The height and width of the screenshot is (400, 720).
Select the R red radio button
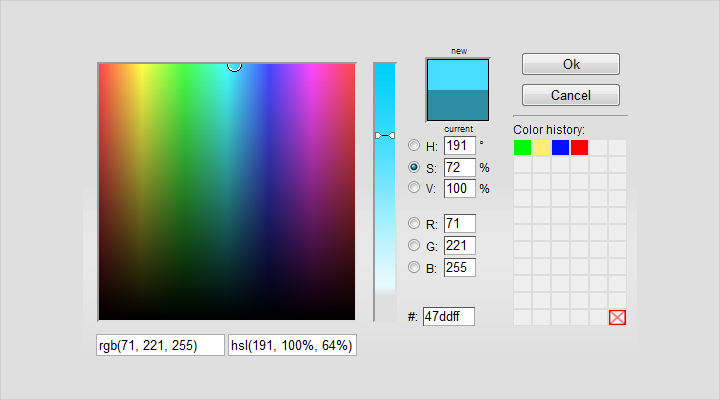(414, 223)
